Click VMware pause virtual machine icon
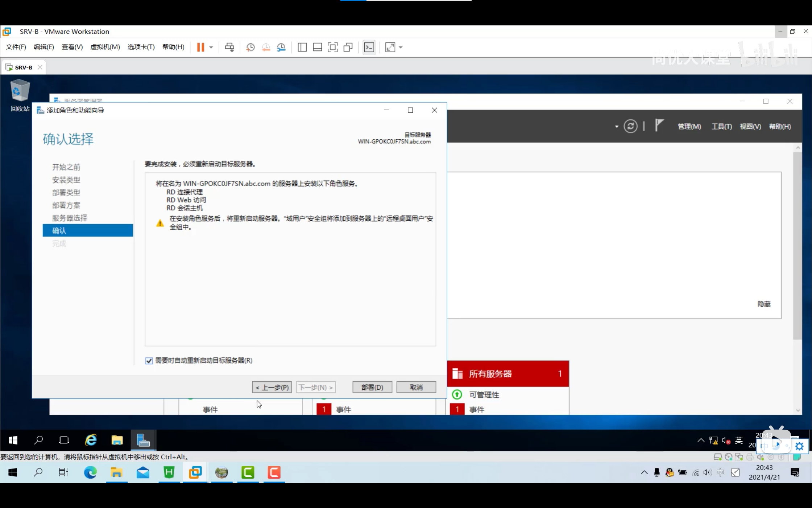This screenshot has width=812, height=508. (x=200, y=47)
